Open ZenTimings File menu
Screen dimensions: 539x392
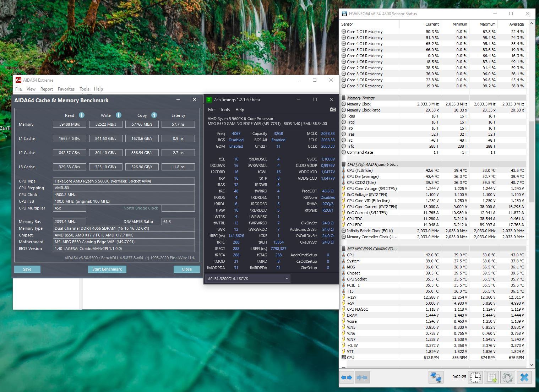[x=211, y=110]
